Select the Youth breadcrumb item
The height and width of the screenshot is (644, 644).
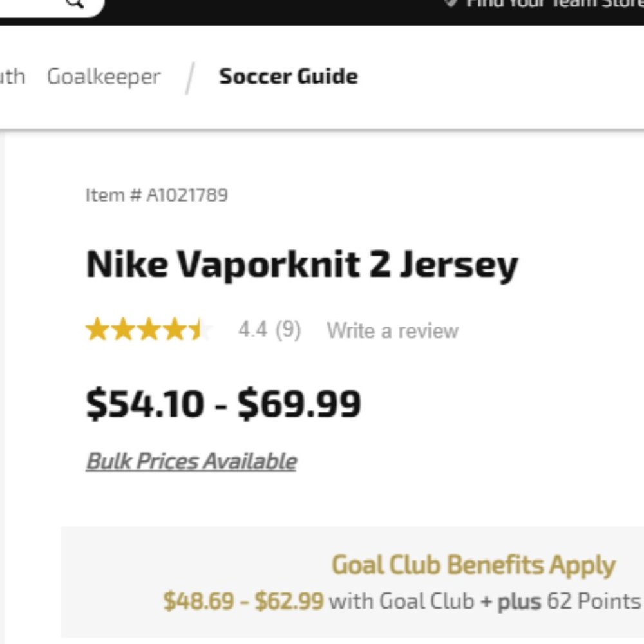click(x=13, y=77)
